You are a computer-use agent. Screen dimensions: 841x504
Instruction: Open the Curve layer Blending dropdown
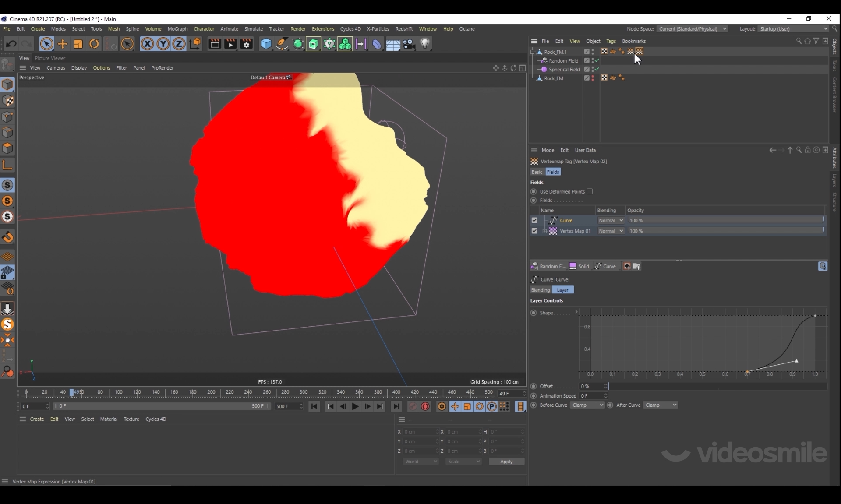(611, 220)
